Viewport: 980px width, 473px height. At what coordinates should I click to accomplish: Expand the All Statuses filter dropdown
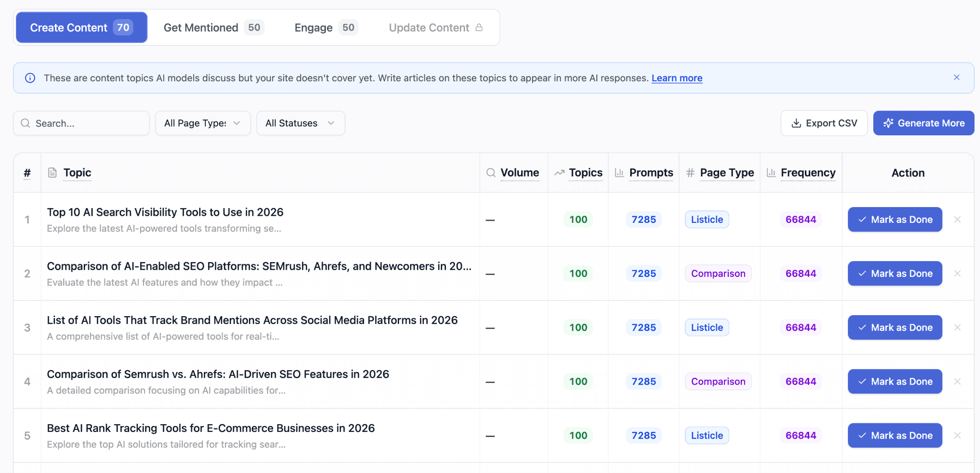pos(301,123)
